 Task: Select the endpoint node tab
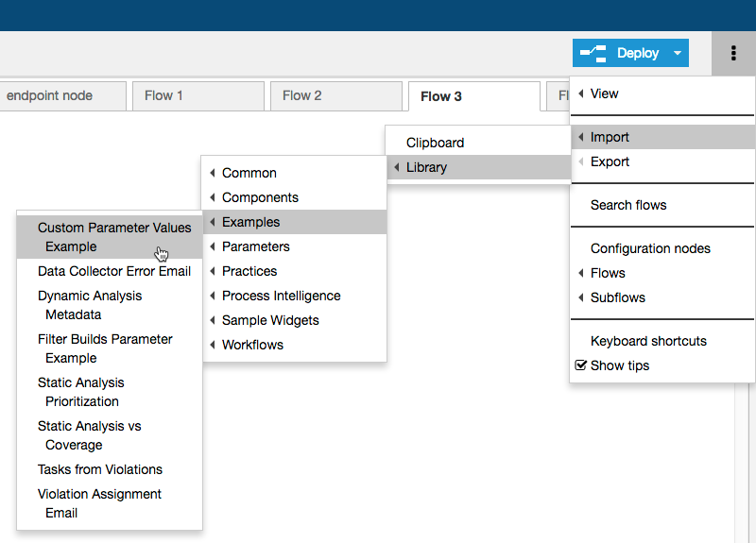62,96
